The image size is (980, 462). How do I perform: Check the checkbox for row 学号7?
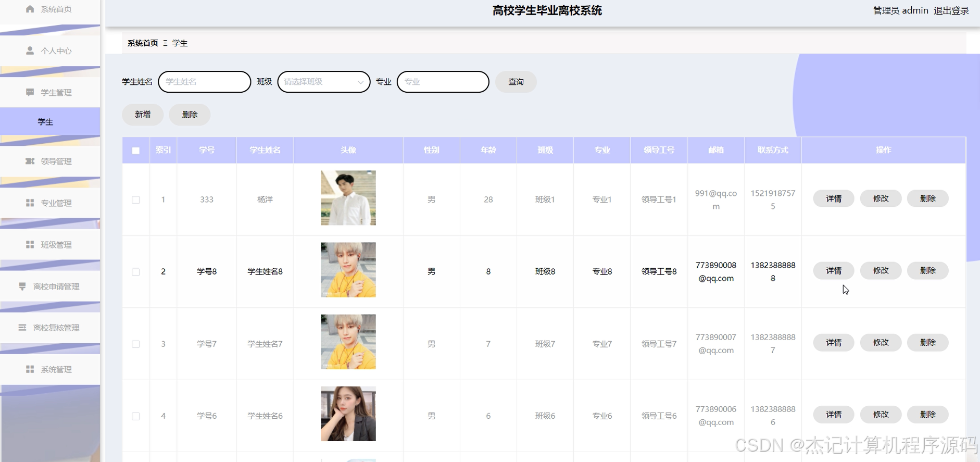136,344
